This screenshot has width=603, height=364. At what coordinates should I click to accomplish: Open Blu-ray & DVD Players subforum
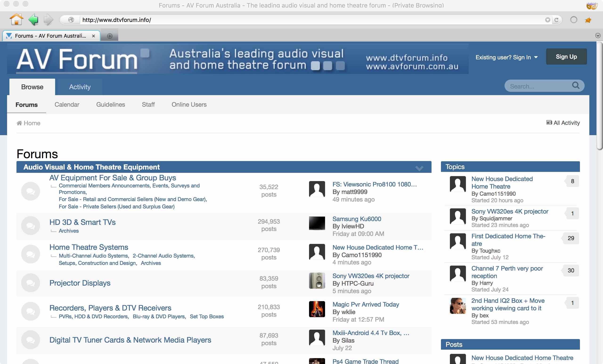[159, 316]
